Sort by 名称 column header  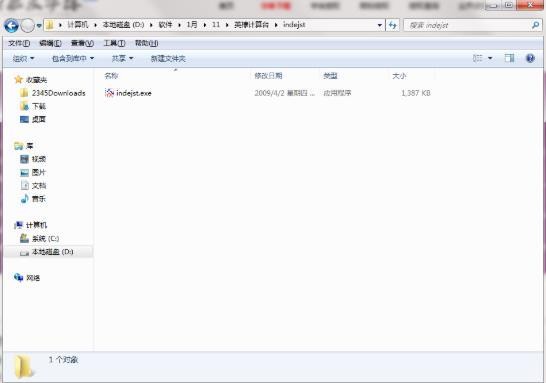[111, 76]
